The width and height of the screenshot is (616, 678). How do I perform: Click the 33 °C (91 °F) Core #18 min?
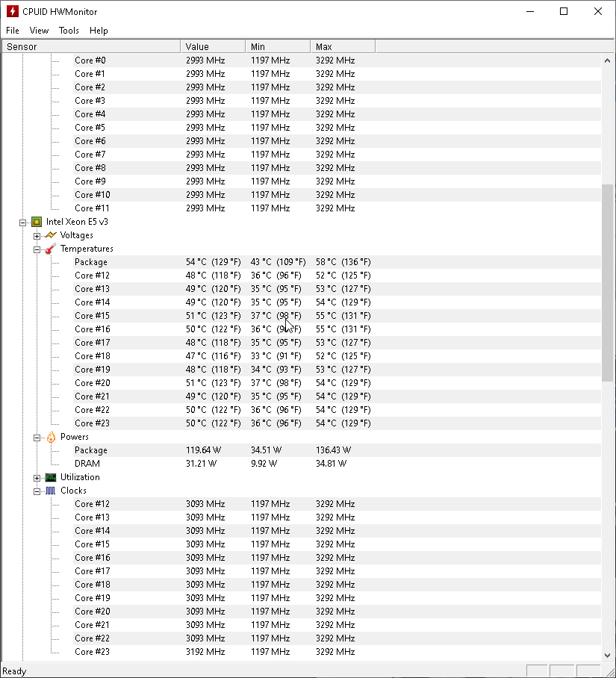click(276, 356)
